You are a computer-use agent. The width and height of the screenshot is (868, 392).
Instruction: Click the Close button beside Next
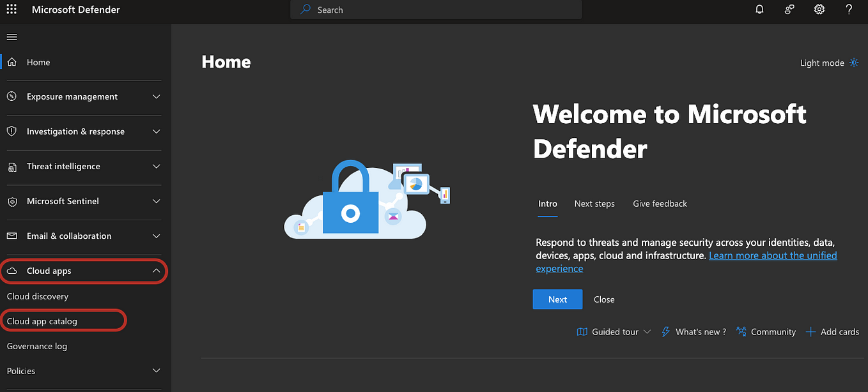[604, 299]
